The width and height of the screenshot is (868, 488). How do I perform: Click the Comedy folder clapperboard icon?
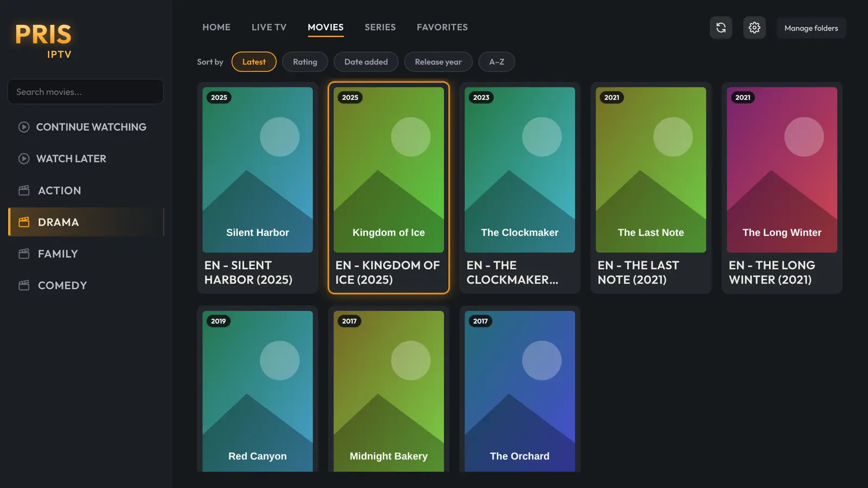coord(24,285)
